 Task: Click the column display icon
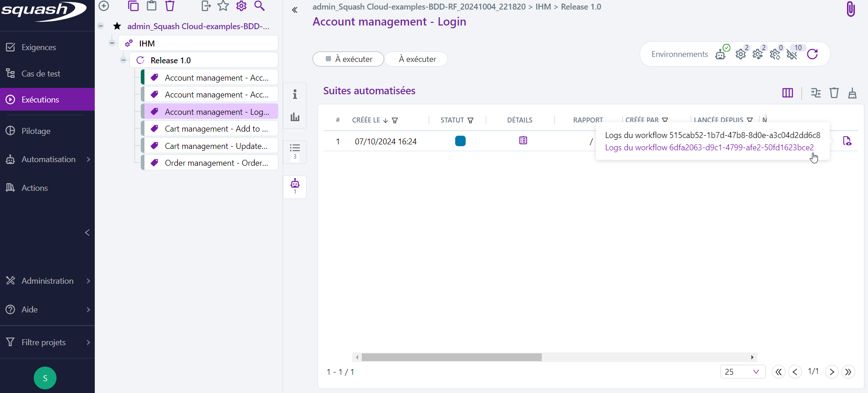(x=787, y=93)
